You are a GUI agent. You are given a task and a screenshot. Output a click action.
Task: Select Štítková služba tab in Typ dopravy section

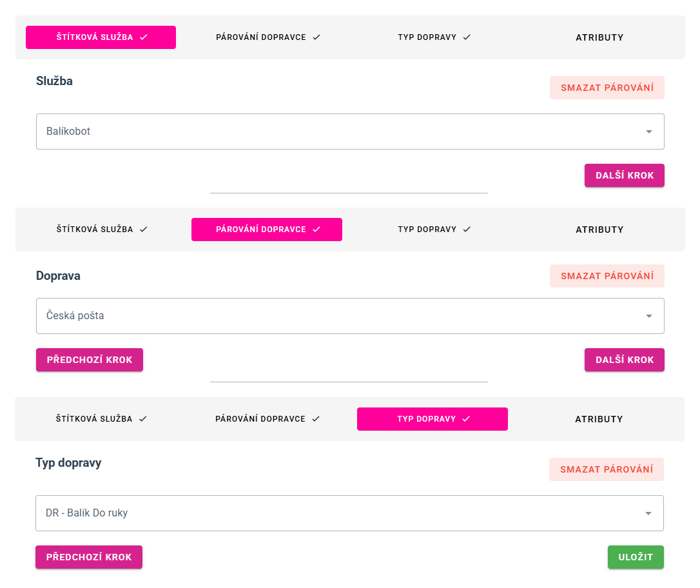(101, 419)
